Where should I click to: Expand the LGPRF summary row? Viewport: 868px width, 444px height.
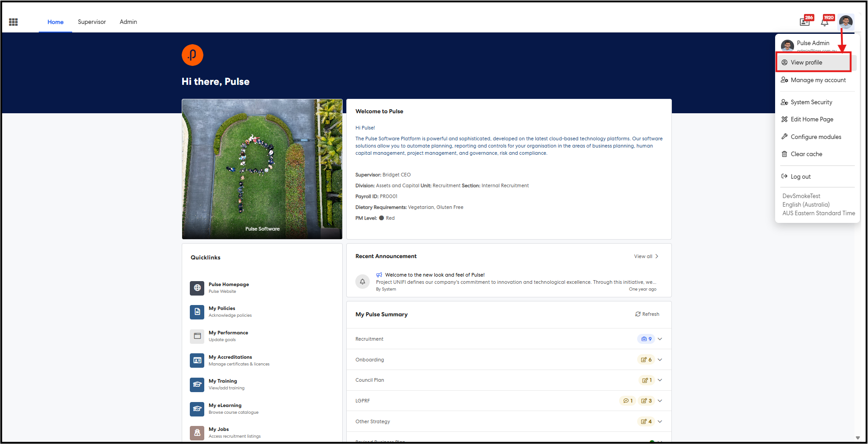click(x=660, y=401)
